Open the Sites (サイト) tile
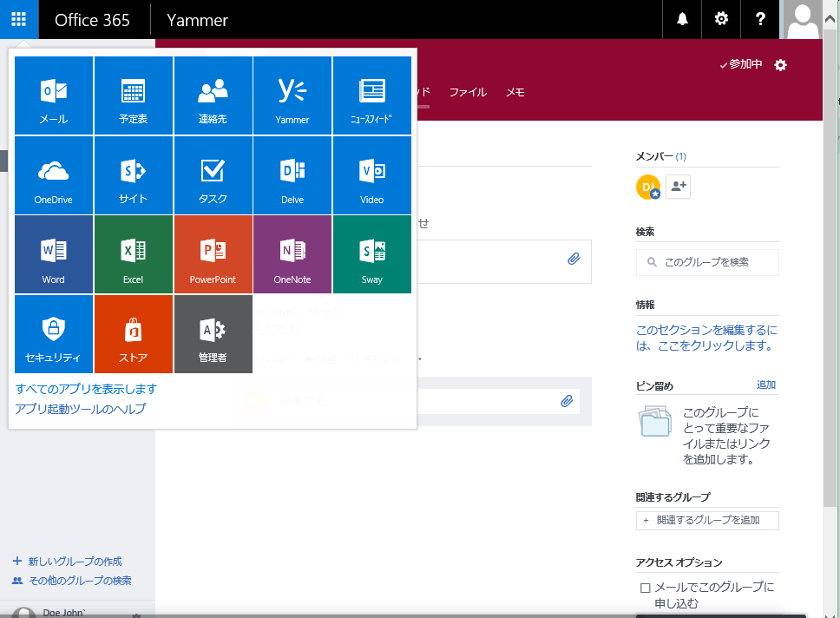Viewport: 840px width, 618px height. [134, 175]
